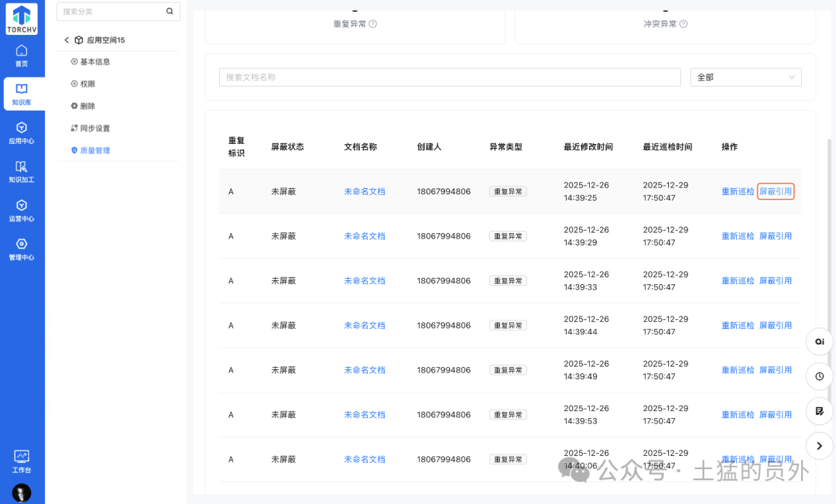The image size is (836, 504).
Task: Expand the floating panel right chevron
Action: pos(820,446)
